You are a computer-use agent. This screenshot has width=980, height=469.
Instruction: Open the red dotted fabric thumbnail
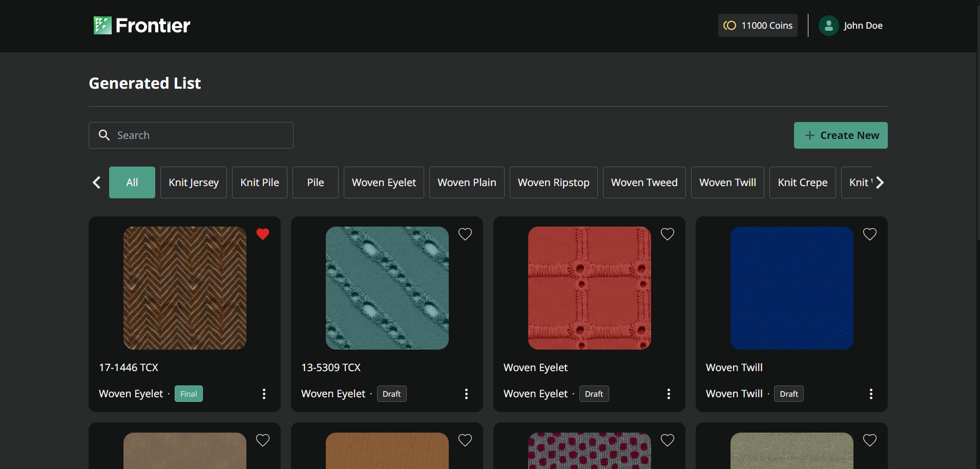(x=590, y=451)
